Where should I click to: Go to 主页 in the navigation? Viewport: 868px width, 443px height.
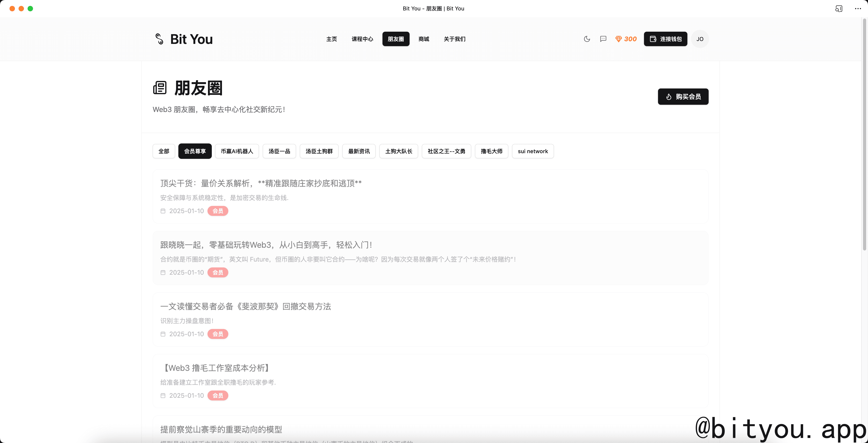pyautogui.click(x=332, y=39)
